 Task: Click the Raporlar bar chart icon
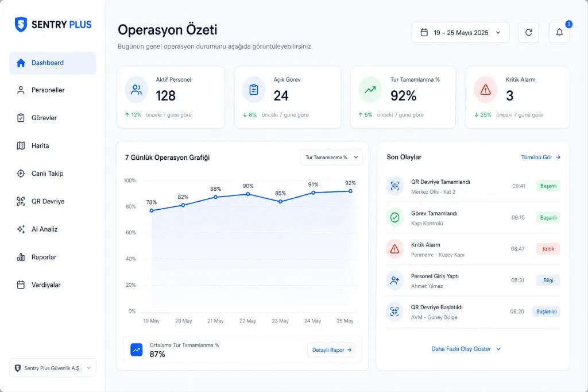(x=21, y=257)
